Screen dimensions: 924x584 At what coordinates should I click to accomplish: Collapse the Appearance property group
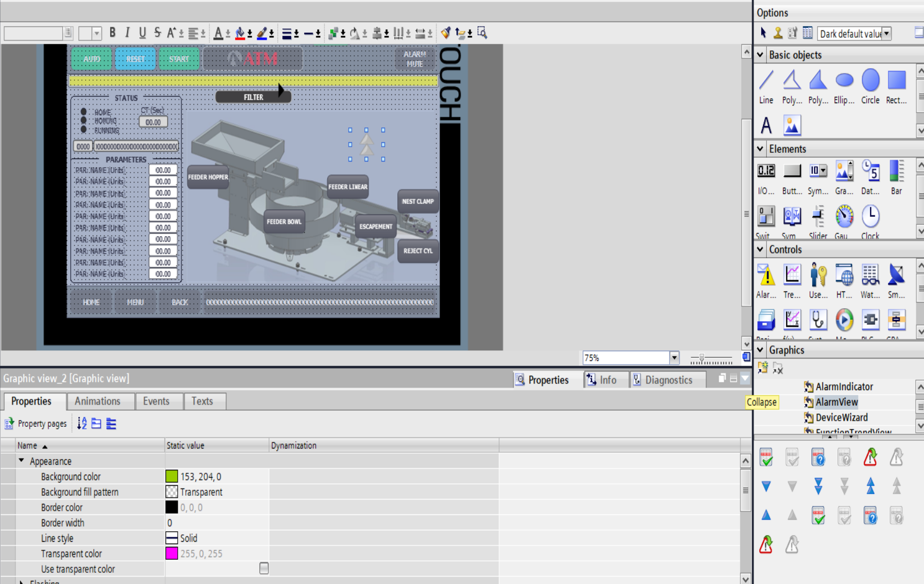[22, 461]
